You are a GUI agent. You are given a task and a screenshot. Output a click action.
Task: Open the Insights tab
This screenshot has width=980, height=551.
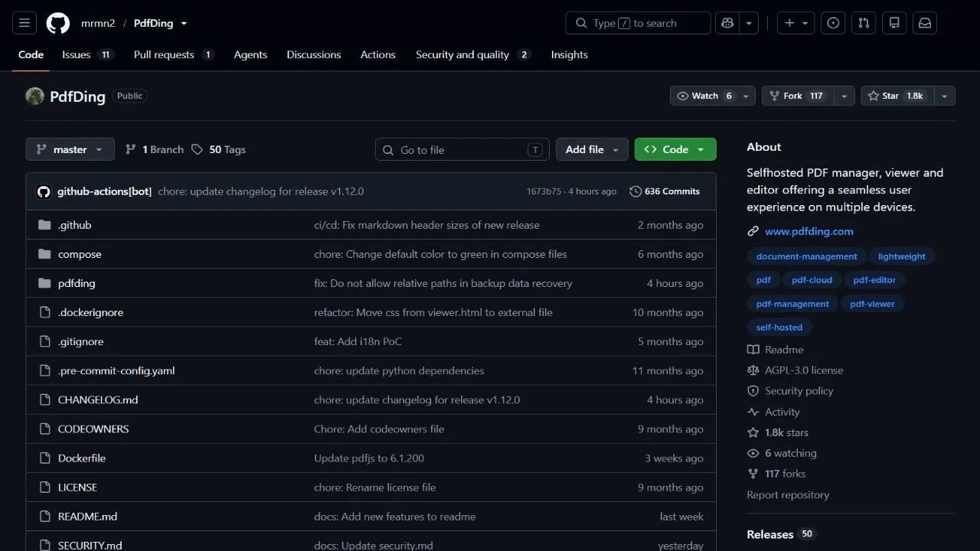click(570, 54)
